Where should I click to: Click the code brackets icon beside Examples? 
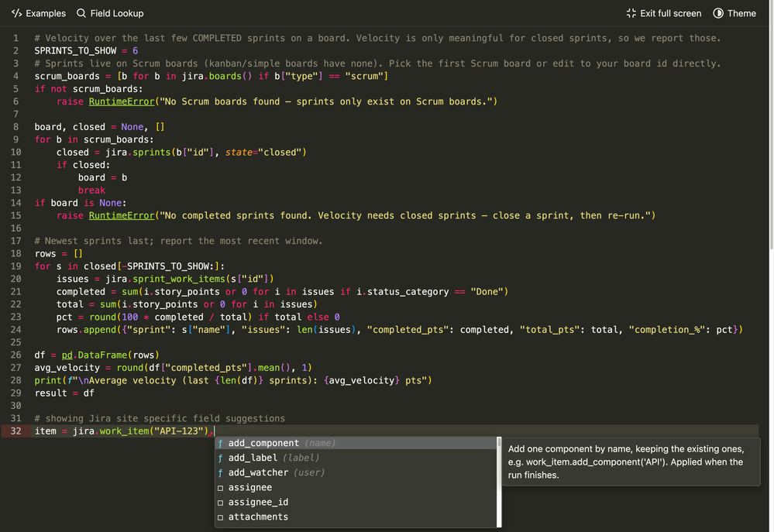pyautogui.click(x=17, y=13)
